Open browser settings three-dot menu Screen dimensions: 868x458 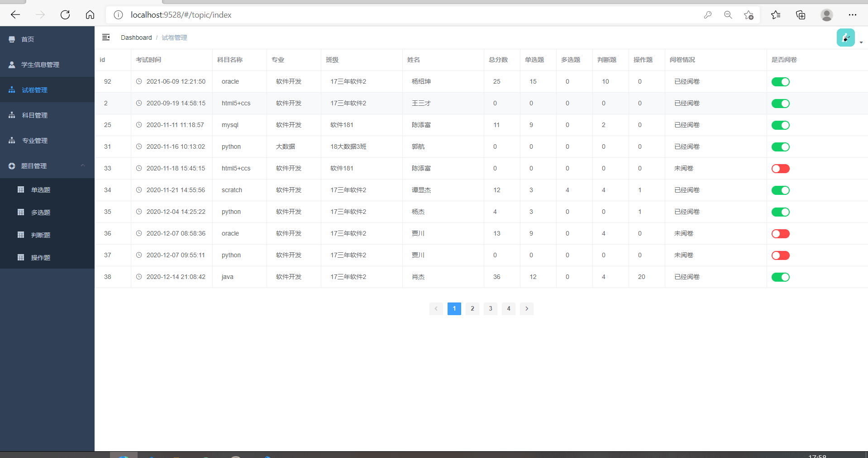(x=852, y=15)
